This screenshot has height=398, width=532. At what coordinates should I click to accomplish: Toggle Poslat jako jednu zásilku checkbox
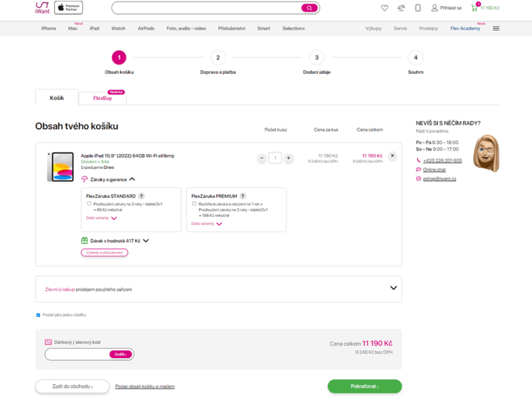38,315
